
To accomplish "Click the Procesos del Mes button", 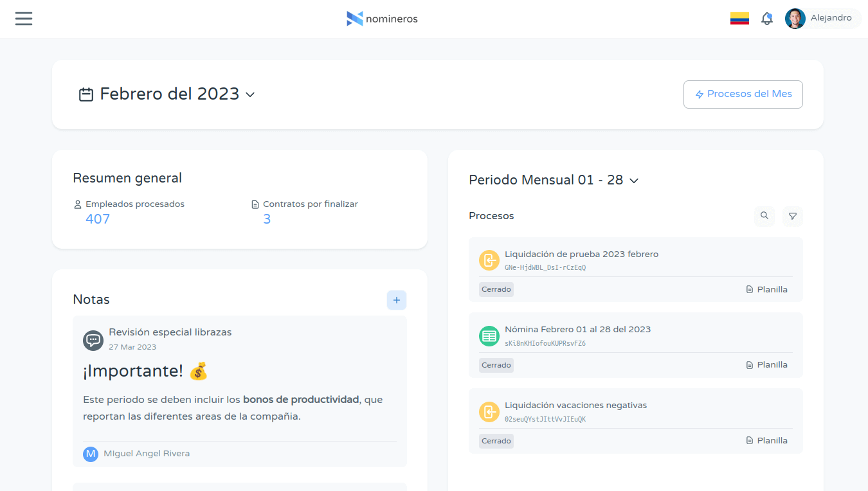I will tap(743, 94).
